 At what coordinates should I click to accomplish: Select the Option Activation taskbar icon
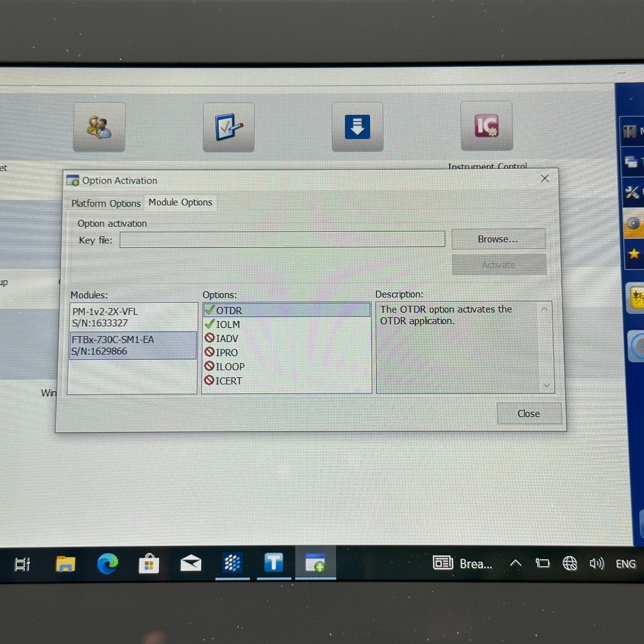click(315, 563)
